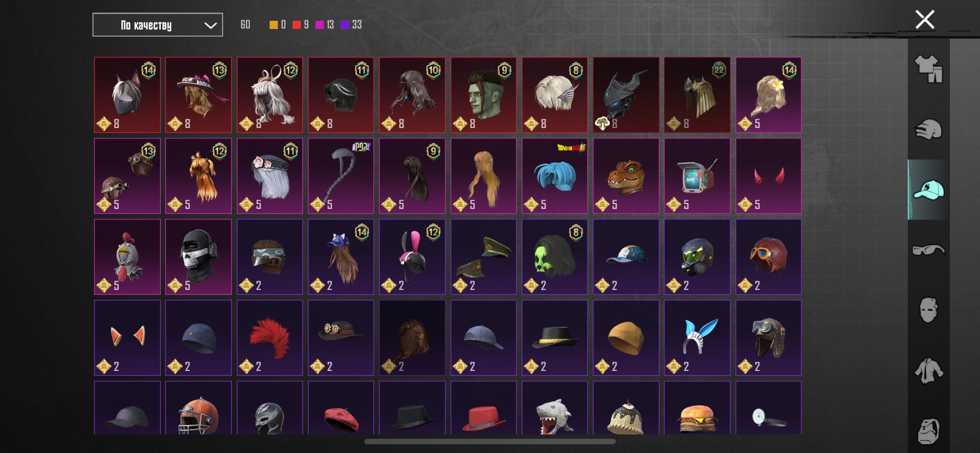Select the blue spiky Dragon Ball hair item
This screenshot has height=453, width=980.
555,176
